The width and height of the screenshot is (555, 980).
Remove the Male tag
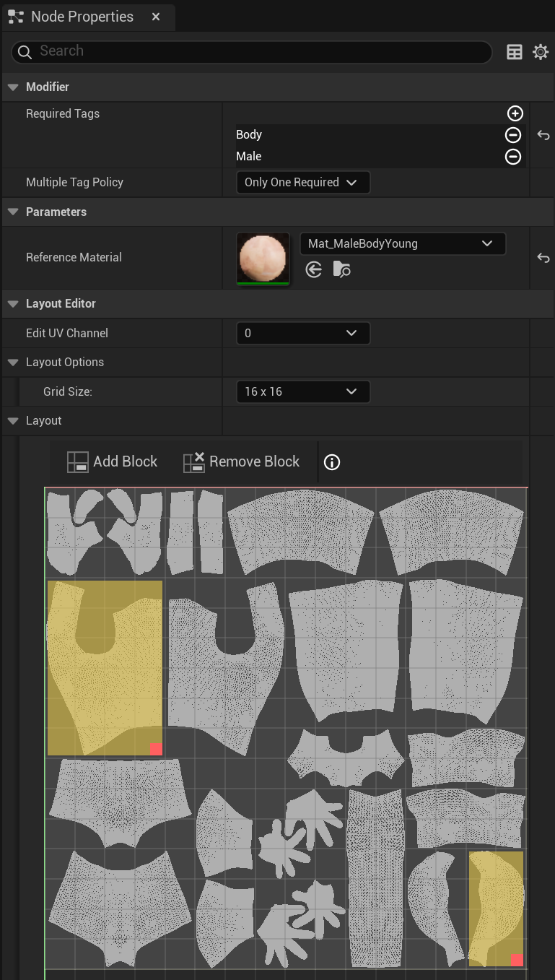pos(513,157)
